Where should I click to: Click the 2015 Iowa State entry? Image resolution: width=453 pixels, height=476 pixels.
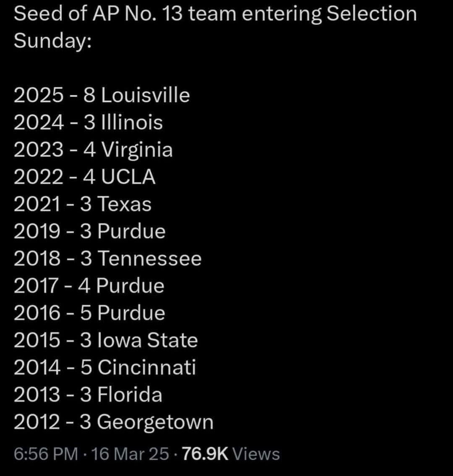click(x=105, y=340)
